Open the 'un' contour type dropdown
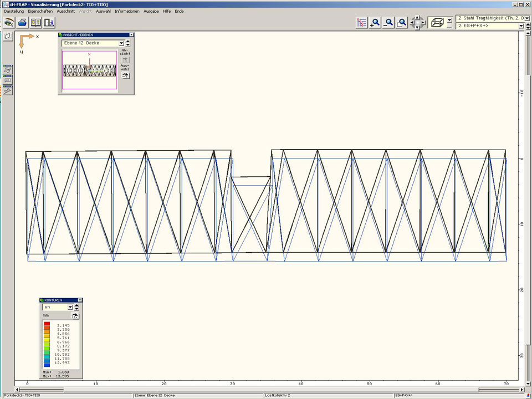This screenshot has height=399, width=532. tap(70, 307)
